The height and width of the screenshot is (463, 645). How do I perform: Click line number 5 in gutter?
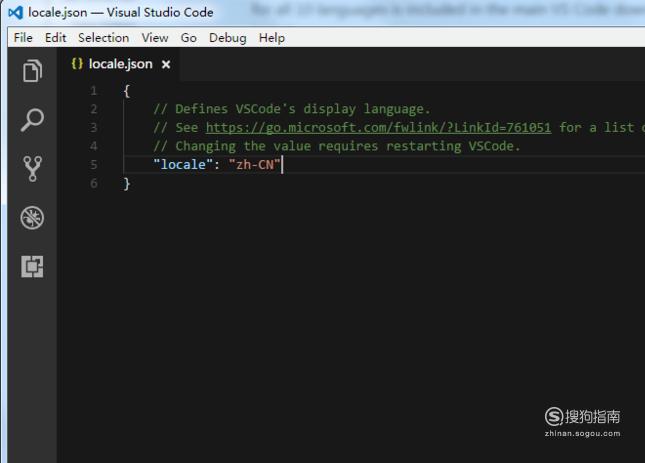tap(94, 164)
